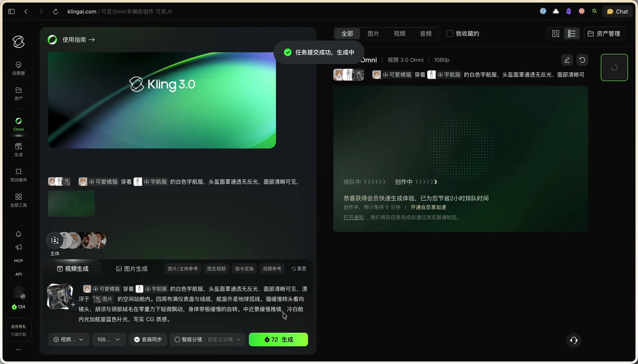Screen dimensions: 638x364
Task: Open customer support headset icon
Action: point(574,340)
